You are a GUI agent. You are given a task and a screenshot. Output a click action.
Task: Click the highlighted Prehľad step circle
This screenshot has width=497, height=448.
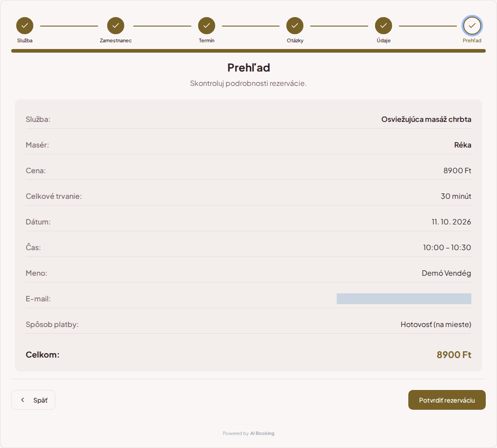pyautogui.click(x=472, y=26)
